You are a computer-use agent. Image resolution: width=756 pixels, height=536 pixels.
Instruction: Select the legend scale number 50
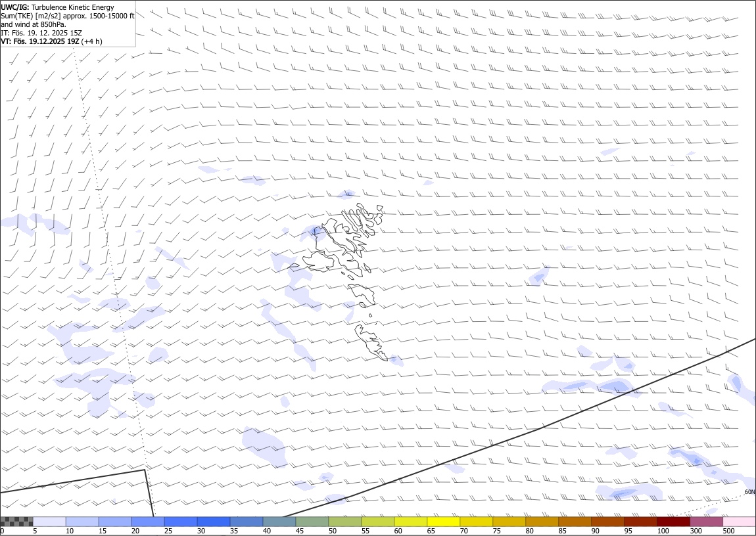[333, 531]
